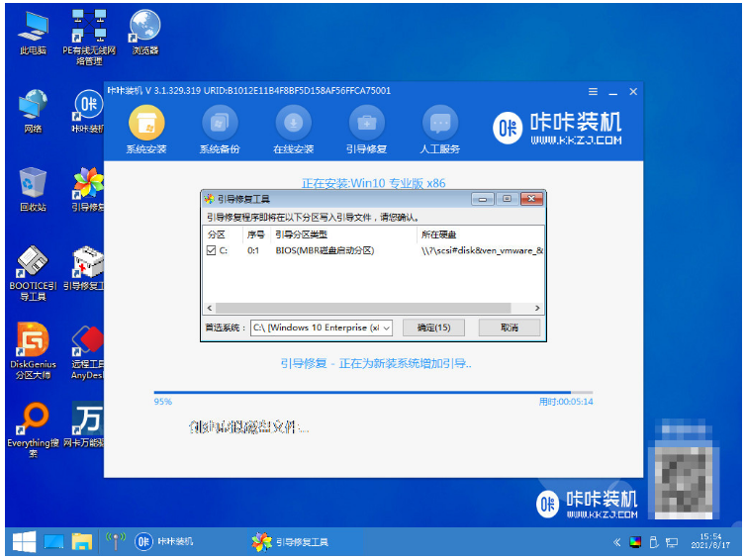Open the hamburger menu in 咔咔装机 title bar

tap(593, 91)
